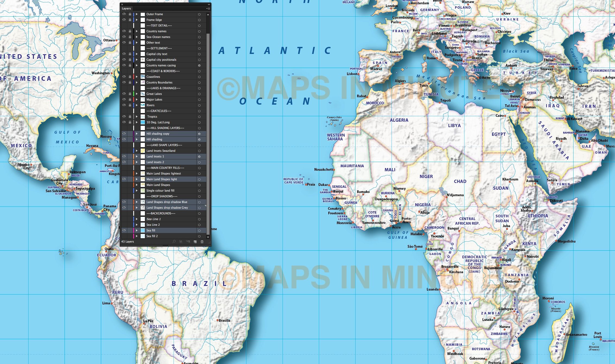Hide the Outer Frame layer
The image size is (615, 364).
point(124,14)
